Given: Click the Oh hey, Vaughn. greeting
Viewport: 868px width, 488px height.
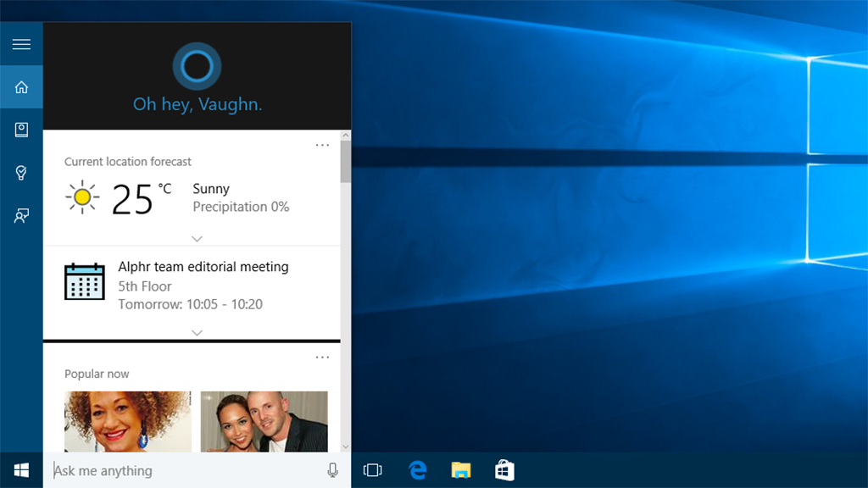Looking at the screenshot, I should pos(198,104).
